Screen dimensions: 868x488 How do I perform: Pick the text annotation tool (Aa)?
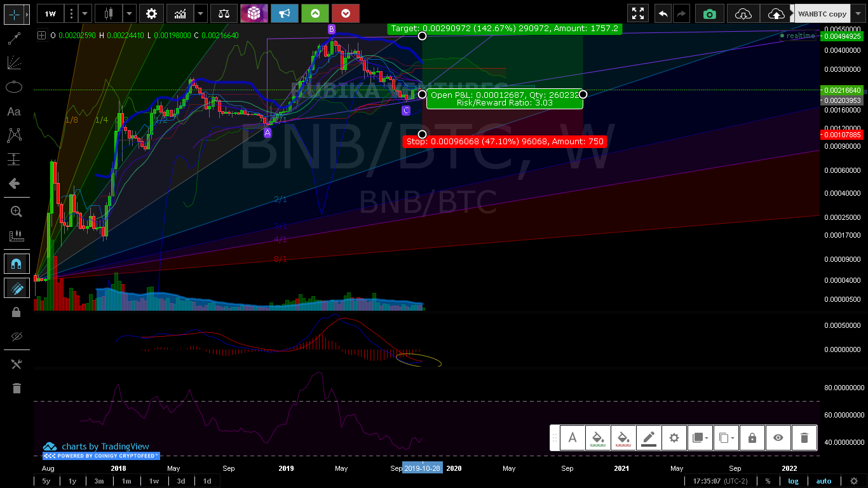(14, 111)
